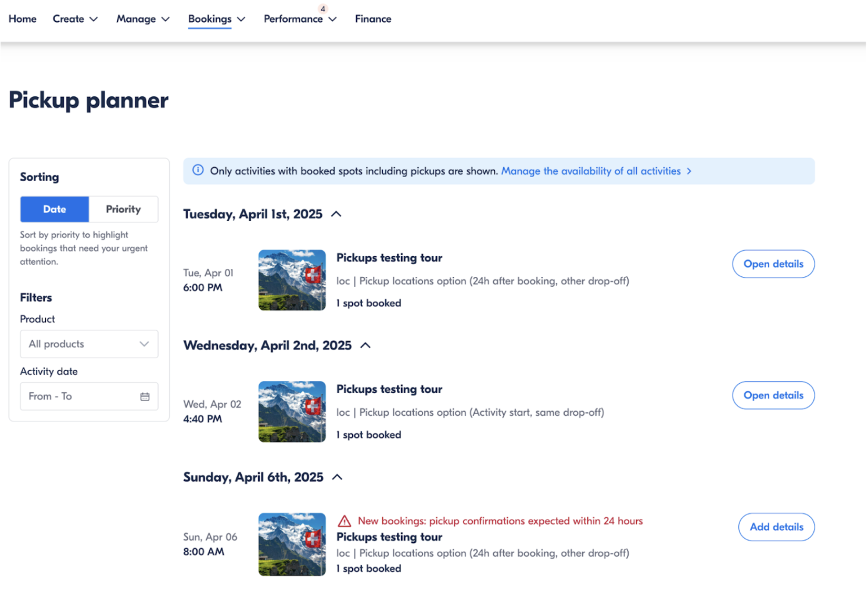Collapse the Tuesday, April 1st section
The image size is (868, 612).
(336, 214)
